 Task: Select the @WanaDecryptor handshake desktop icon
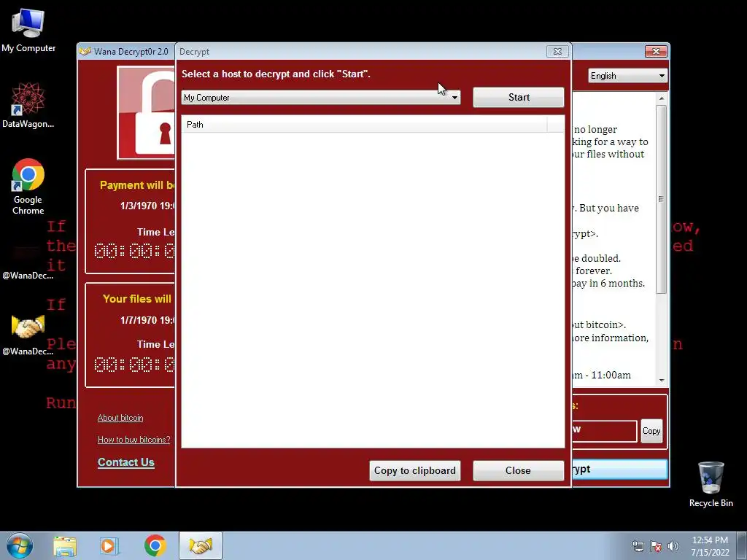coord(28,334)
